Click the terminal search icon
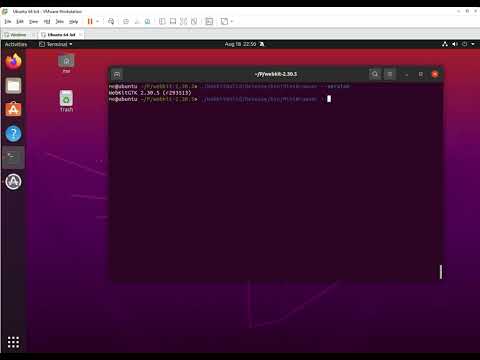480x360 pixels. pyautogui.click(x=375, y=74)
